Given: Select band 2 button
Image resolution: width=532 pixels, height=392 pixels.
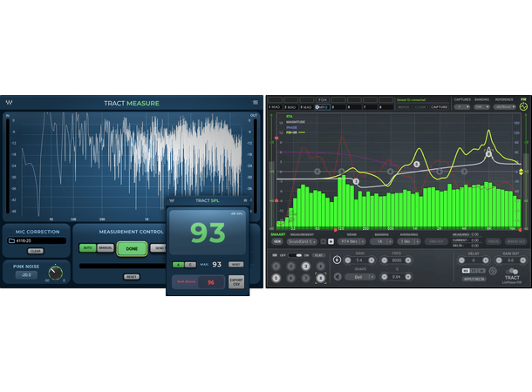Looking at the screenshot, I should [290, 267].
